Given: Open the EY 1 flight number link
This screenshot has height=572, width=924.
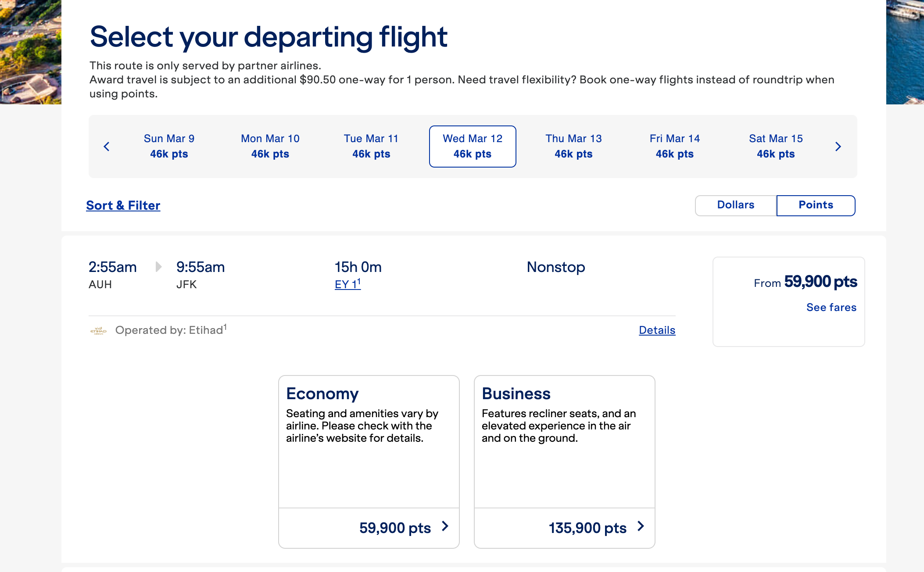Looking at the screenshot, I should pyautogui.click(x=347, y=284).
